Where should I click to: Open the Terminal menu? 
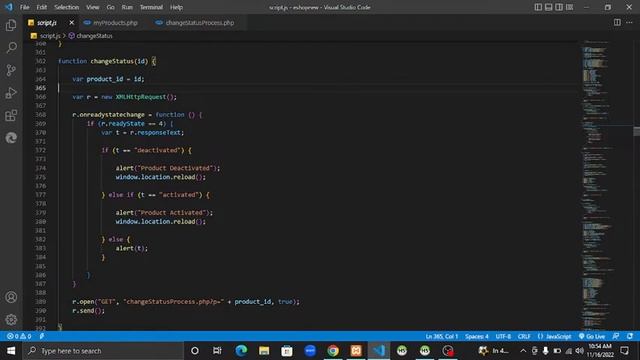click(151, 7)
